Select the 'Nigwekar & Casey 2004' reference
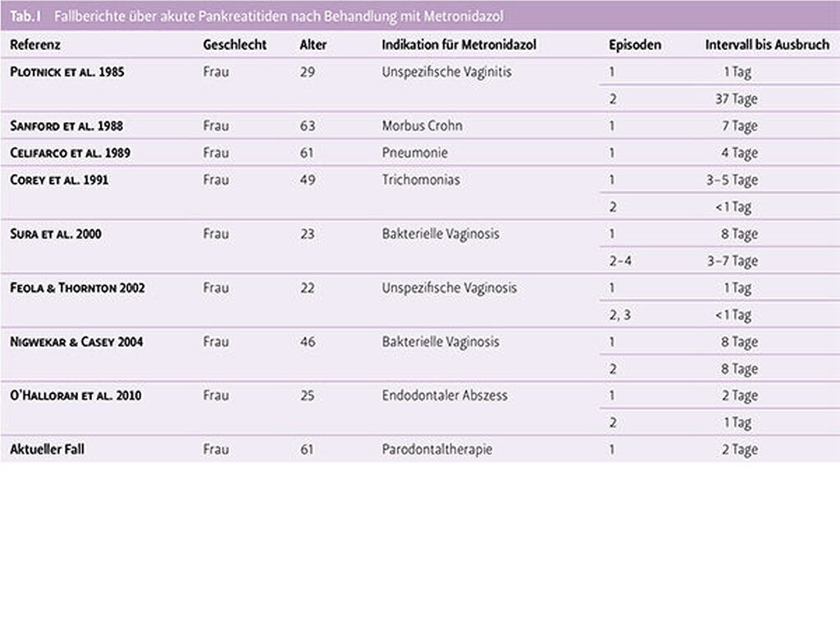This screenshot has height=630, width=840. pos(75,342)
